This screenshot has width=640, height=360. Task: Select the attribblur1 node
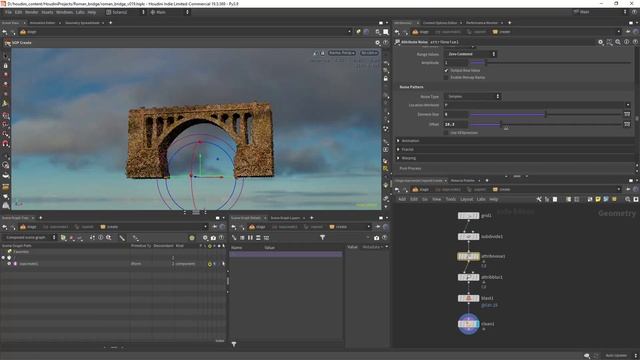coord(468,277)
